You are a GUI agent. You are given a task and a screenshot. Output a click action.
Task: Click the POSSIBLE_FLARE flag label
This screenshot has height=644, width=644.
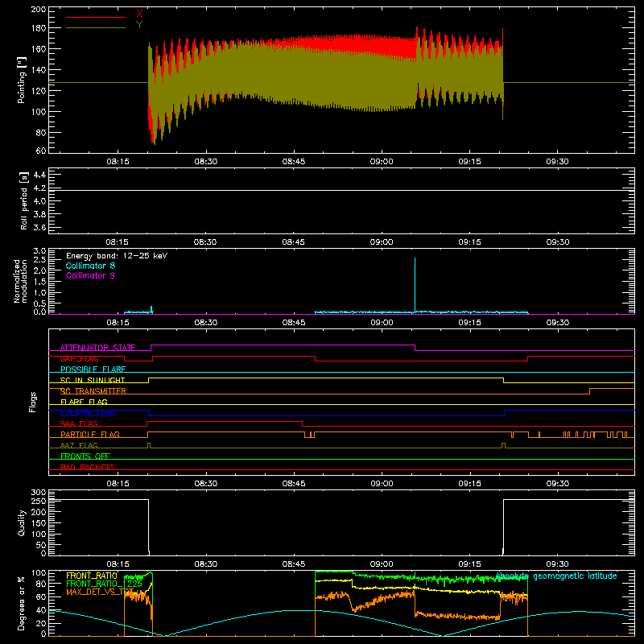[x=93, y=369]
